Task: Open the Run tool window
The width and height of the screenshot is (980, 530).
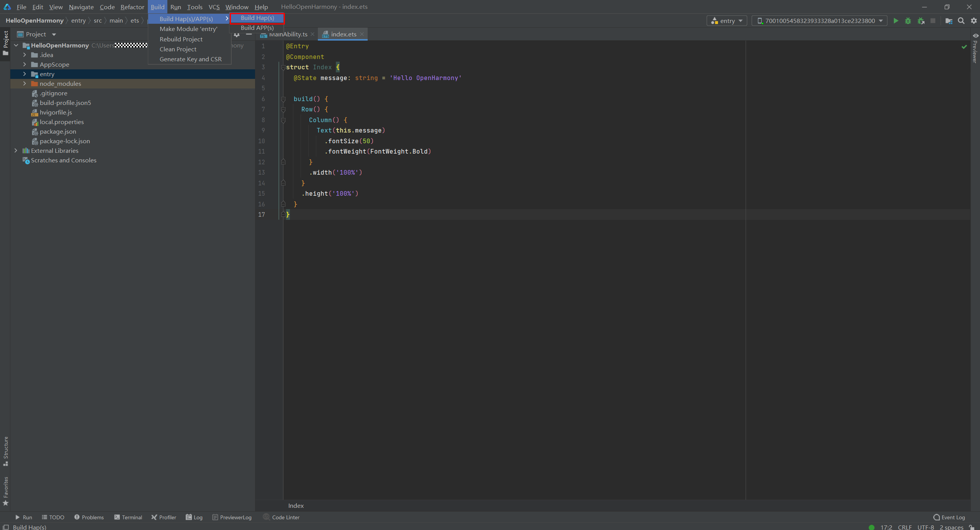Action: 23,517
